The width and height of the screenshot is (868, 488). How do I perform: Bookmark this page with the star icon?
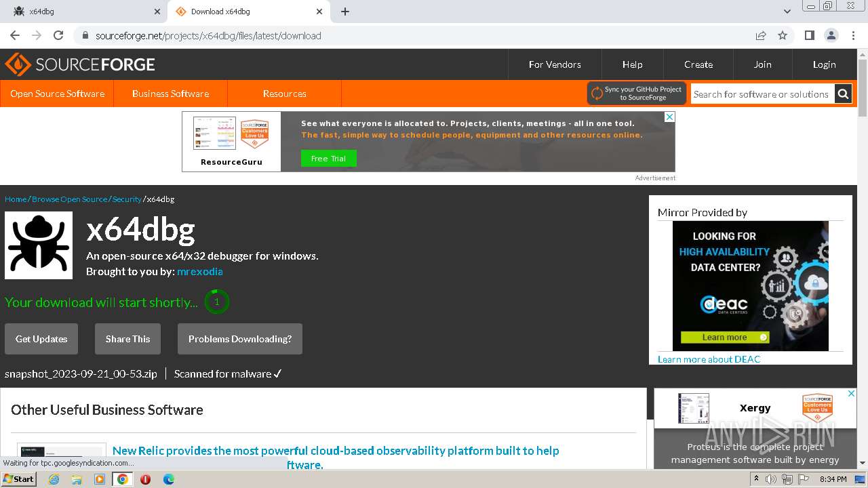pyautogui.click(x=783, y=35)
